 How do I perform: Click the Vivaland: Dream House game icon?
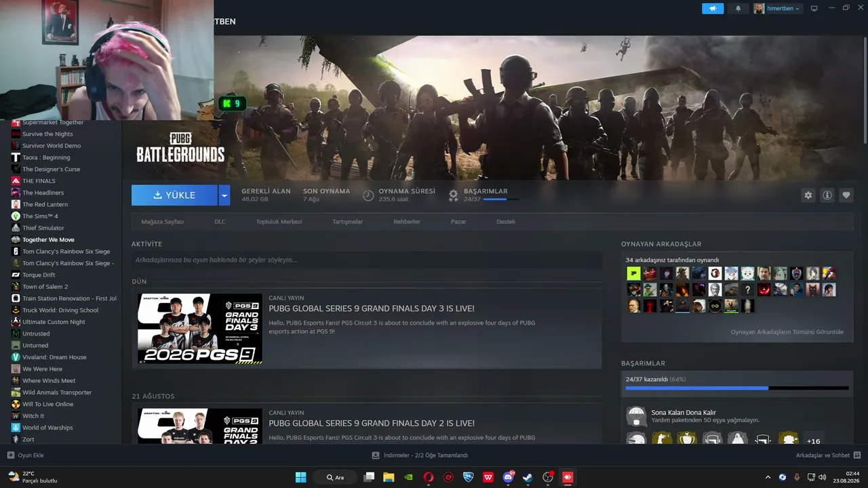point(16,357)
